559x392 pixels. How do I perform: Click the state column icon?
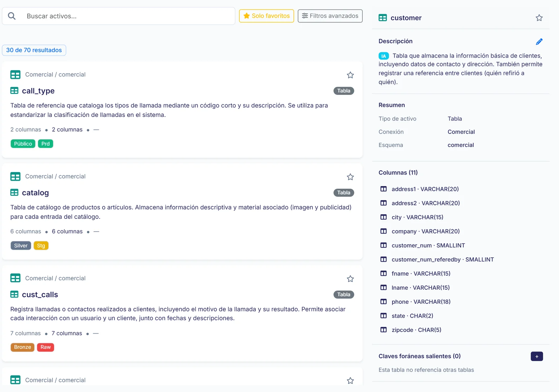click(x=384, y=316)
